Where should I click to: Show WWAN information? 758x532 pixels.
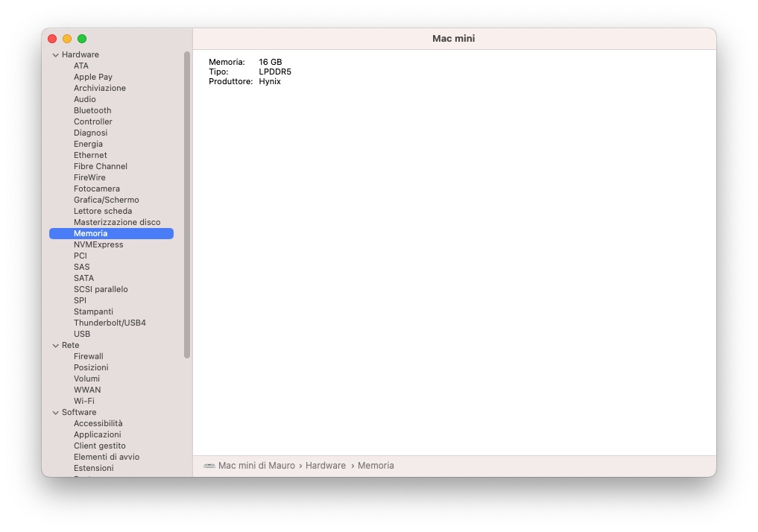87,390
